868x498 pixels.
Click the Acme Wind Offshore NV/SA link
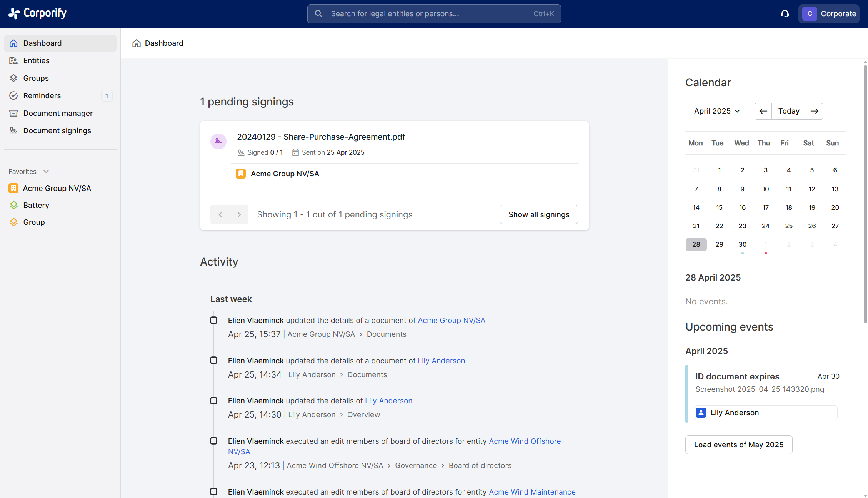[x=525, y=441]
